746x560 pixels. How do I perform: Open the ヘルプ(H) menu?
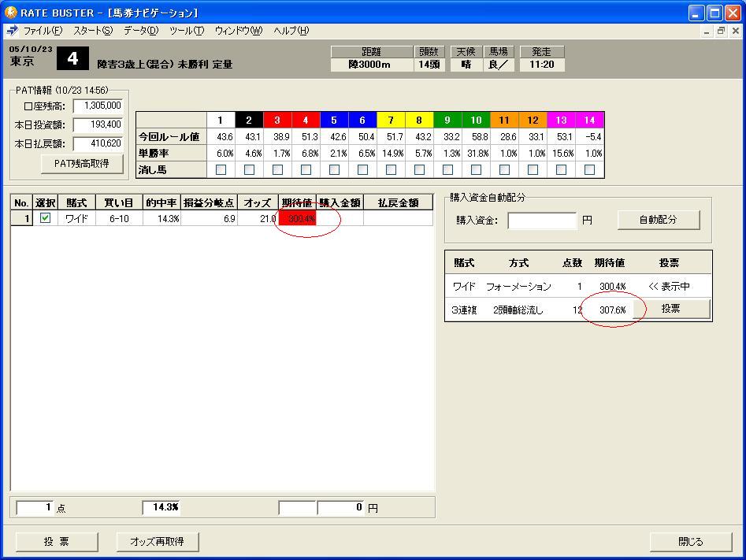(x=291, y=31)
